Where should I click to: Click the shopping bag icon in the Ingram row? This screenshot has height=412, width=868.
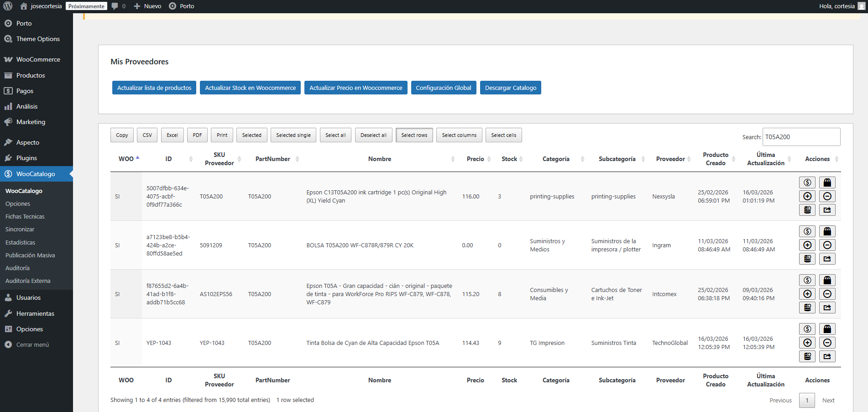coord(827,231)
